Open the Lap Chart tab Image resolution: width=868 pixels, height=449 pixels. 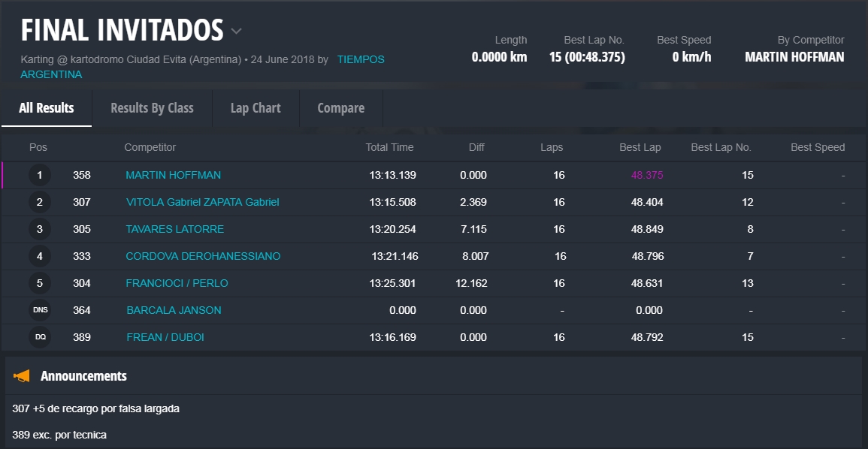click(256, 108)
